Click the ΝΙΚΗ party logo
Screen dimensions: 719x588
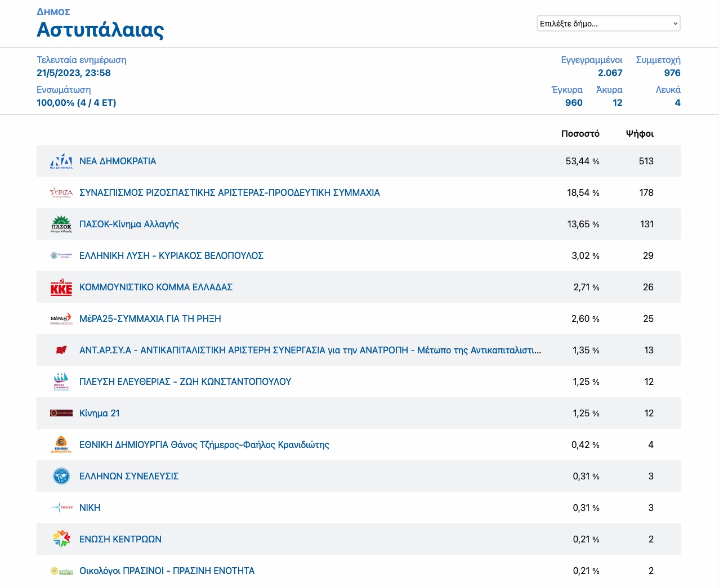point(61,508)
